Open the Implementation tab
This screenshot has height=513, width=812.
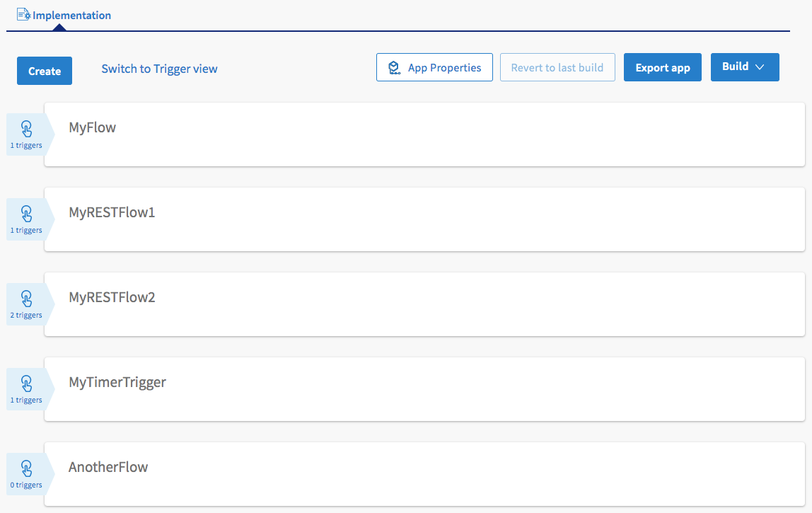[71, 15]
